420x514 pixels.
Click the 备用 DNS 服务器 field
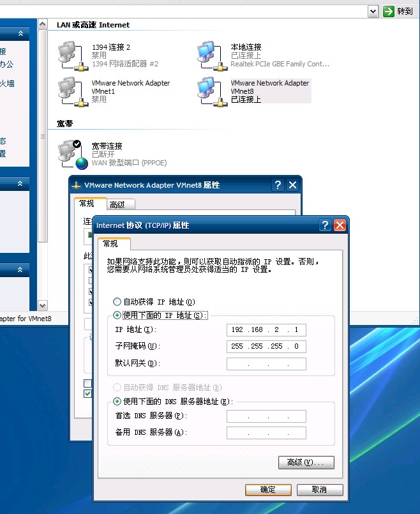click(266, 433)
